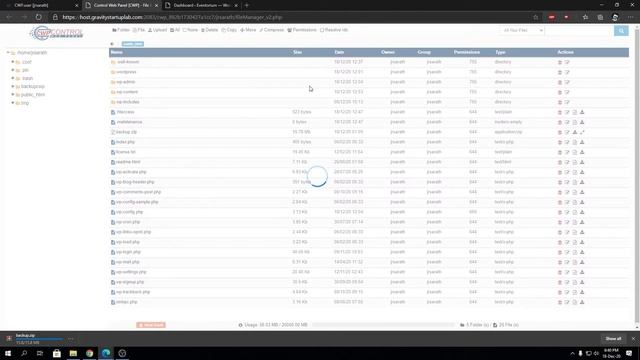Viewport: 640px width, 360px height.
Task: Click Compress in the file manager toolbar
Action: pos(271,30)
